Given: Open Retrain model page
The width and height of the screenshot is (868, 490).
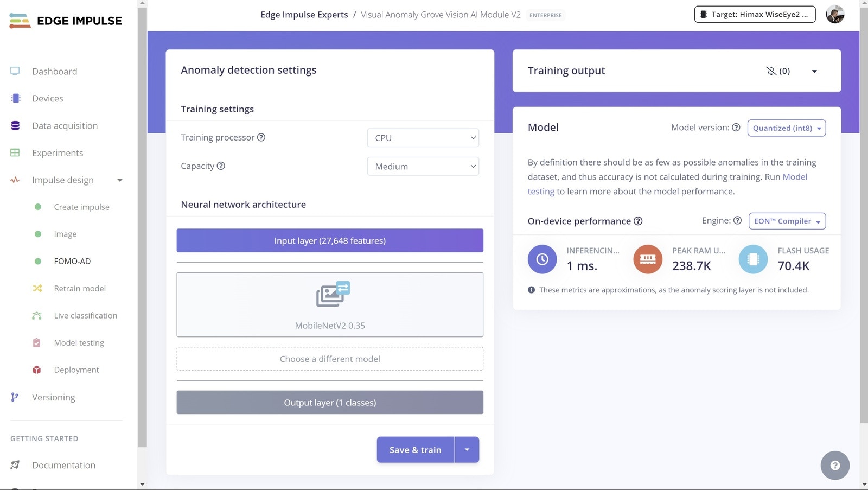Looking at the screenshot, I should click(x=80, y=288).
